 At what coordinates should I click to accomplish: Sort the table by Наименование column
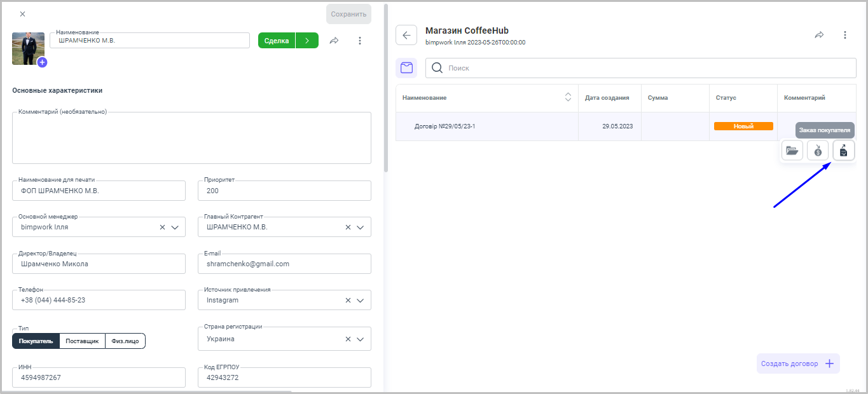click(568, 98)
